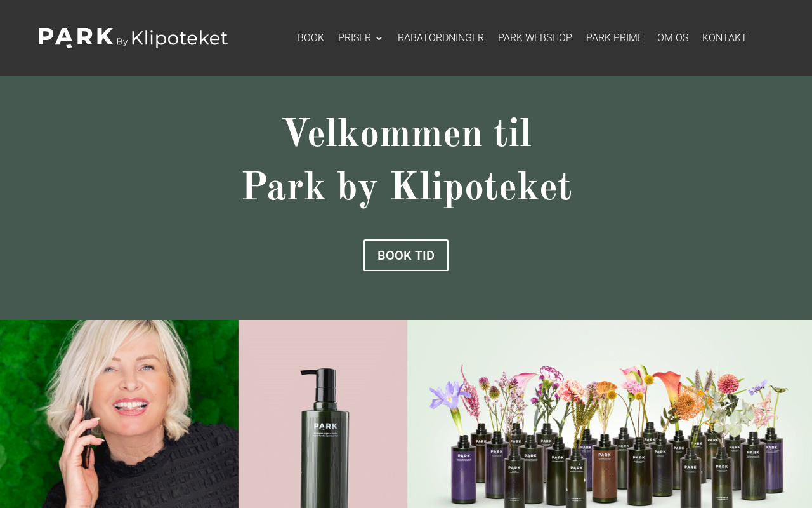Open the BOOK menu item
812x508 pixels.
pos(311,38)
